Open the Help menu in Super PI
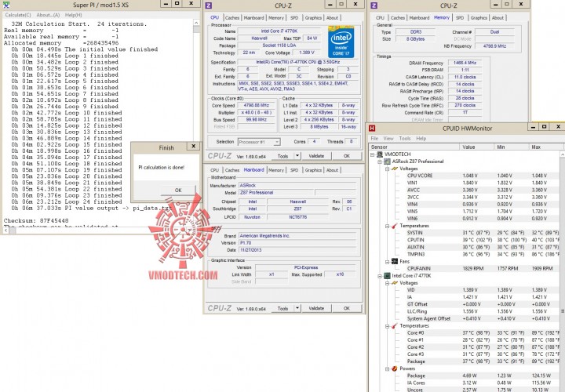The height and width of the screenshot is (392, 565). coord(73,15)
